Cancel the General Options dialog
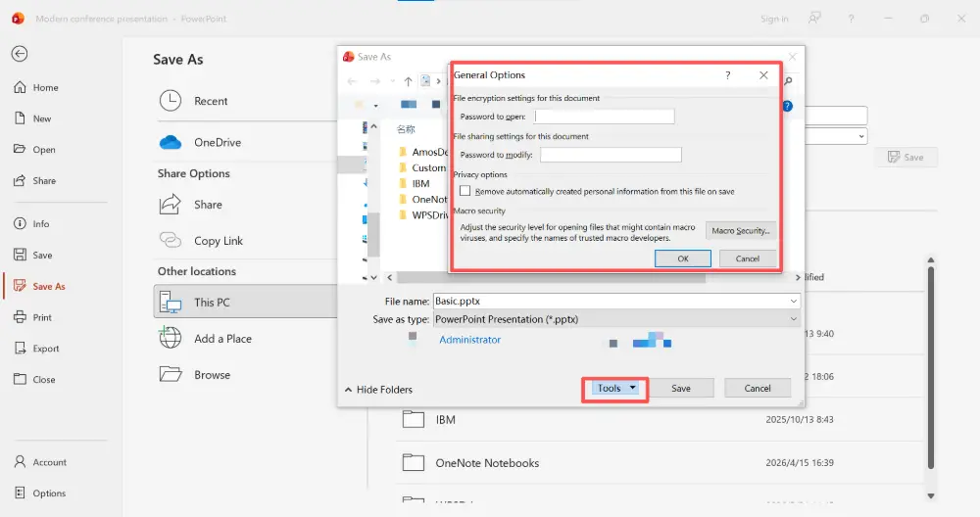This screenshot has height=517, width=980. pyautogui.click(x=748, y=258)
